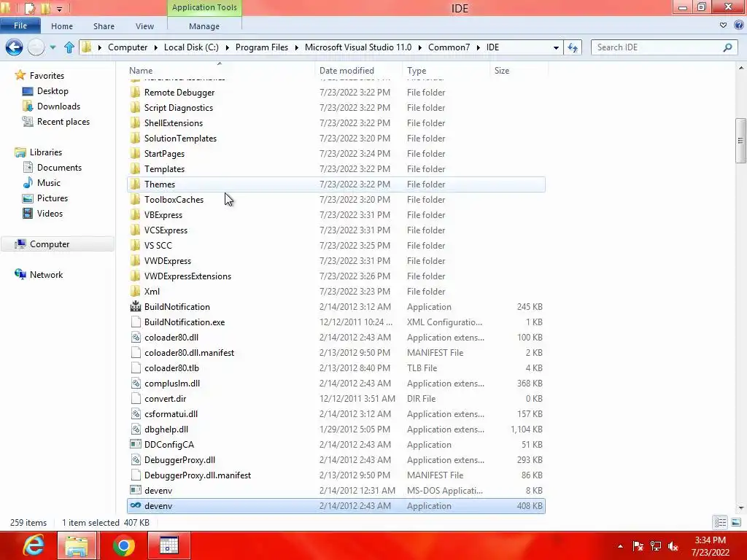This screenshot has width=747, height=560.
Task: Expand the ribbon with chevron
Action: coord(723,26)
